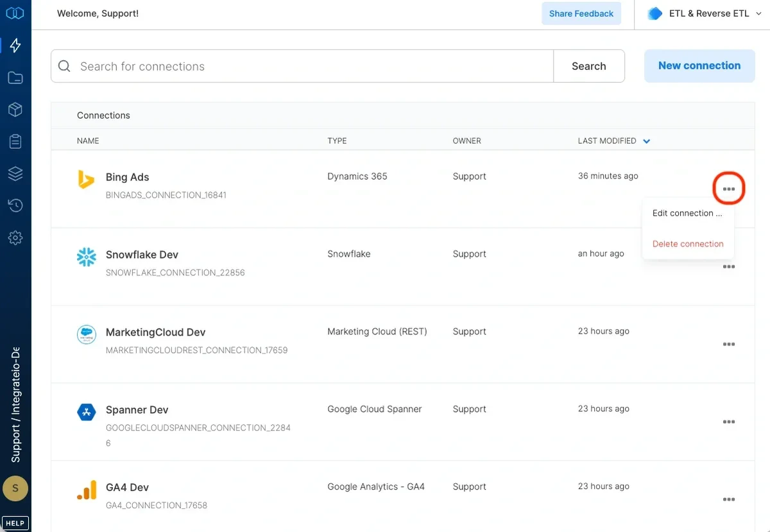Toggle the Last Modified sort arrow
Image resolution: width=770 pixels, height=532 pixels.
point(647,141)
